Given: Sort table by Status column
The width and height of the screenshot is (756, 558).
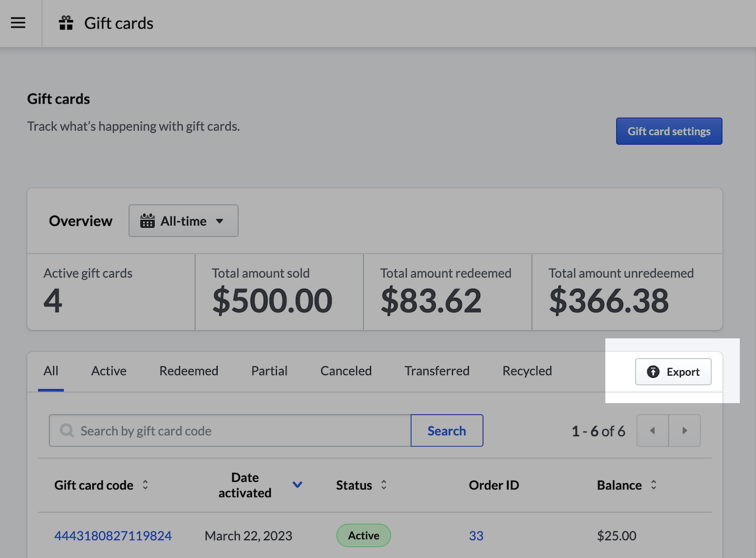Looking at the screenshot, I should (x=384, y=485).
